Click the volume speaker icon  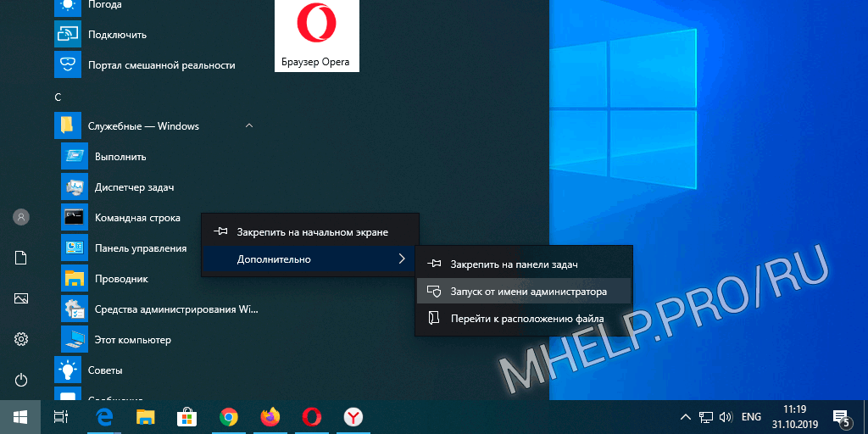(726, 417)
